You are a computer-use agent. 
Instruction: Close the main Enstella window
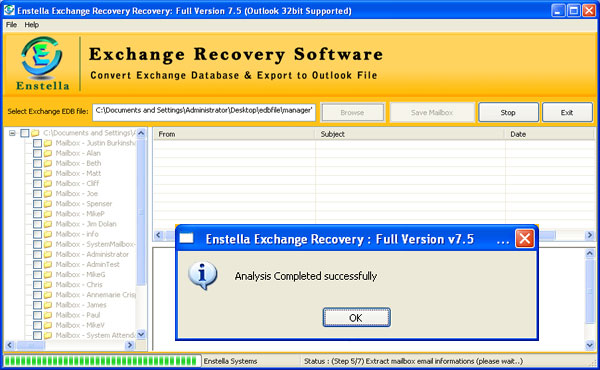589,11
